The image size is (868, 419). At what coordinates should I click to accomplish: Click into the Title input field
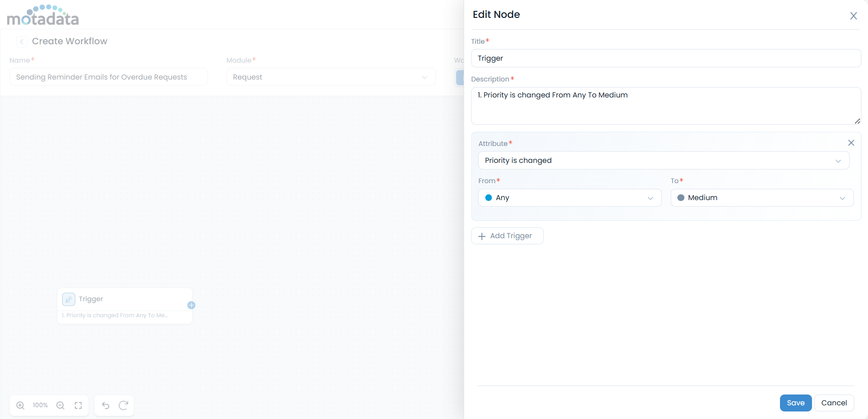click(x=666, y=58)
